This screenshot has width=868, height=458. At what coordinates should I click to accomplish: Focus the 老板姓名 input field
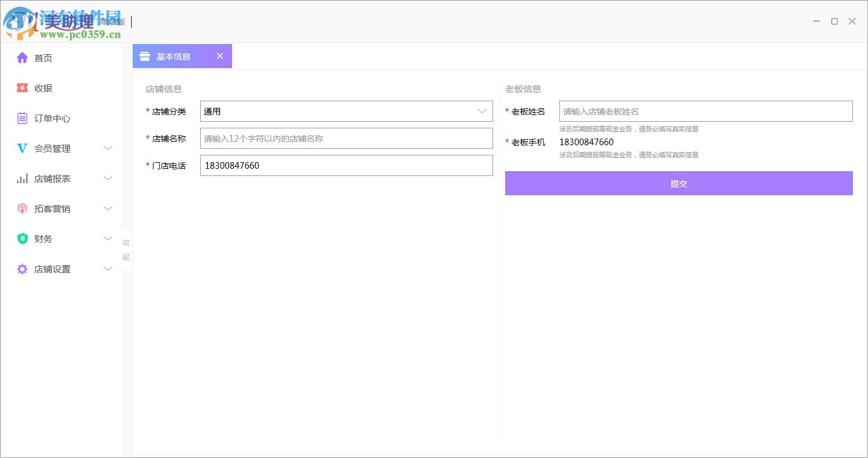tap(706, 111)
